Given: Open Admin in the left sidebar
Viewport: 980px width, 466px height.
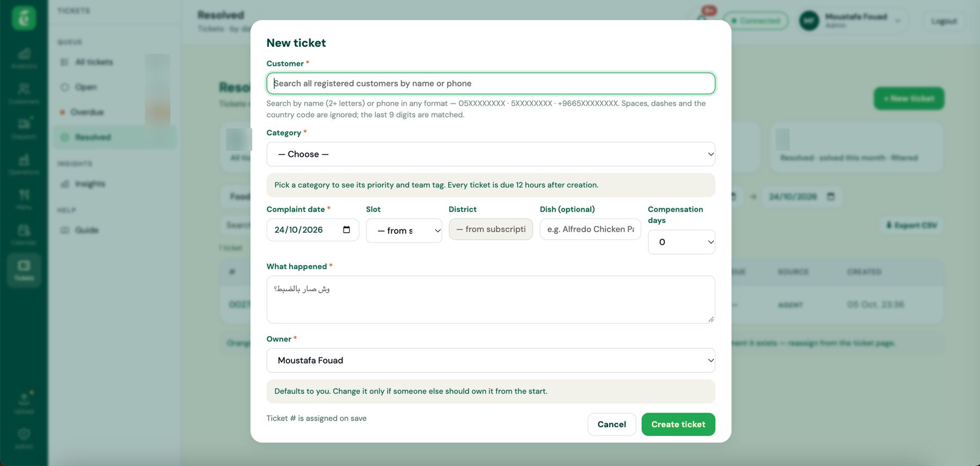Looking at the screenshot, I should tap(24, 439).
